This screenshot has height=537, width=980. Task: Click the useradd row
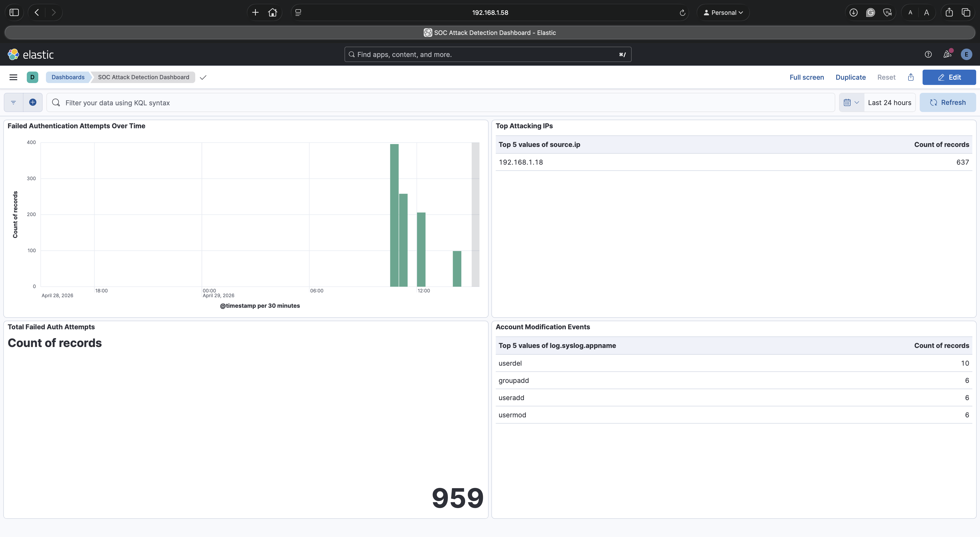click(734, 398)
